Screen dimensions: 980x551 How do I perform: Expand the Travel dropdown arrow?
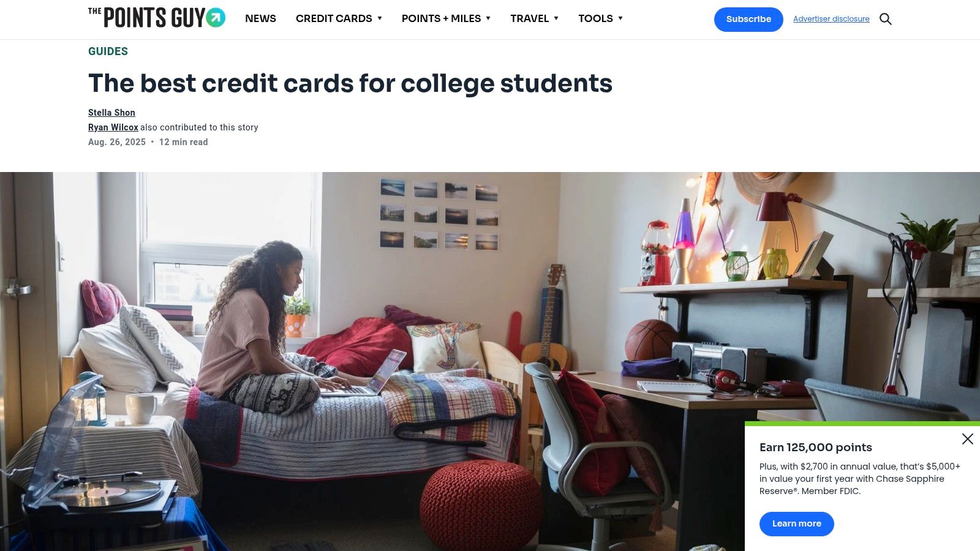point(556,18)
